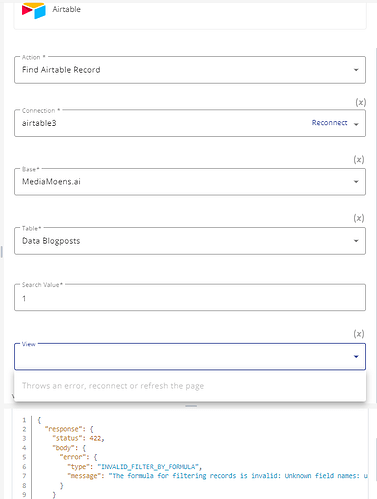Click the Airtable logo icon
The width and height of the screenshot is (377, 499).
pyautogui.click(x=34, y=10)
